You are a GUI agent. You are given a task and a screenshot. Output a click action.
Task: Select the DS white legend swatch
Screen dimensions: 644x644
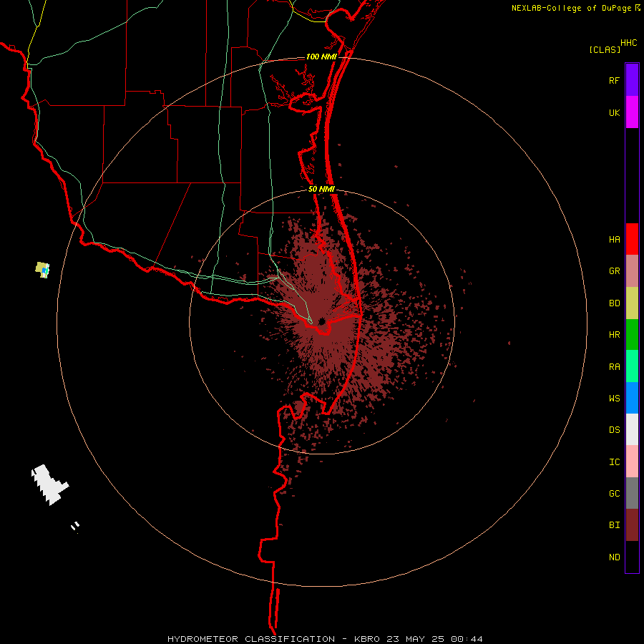(632, 429)
